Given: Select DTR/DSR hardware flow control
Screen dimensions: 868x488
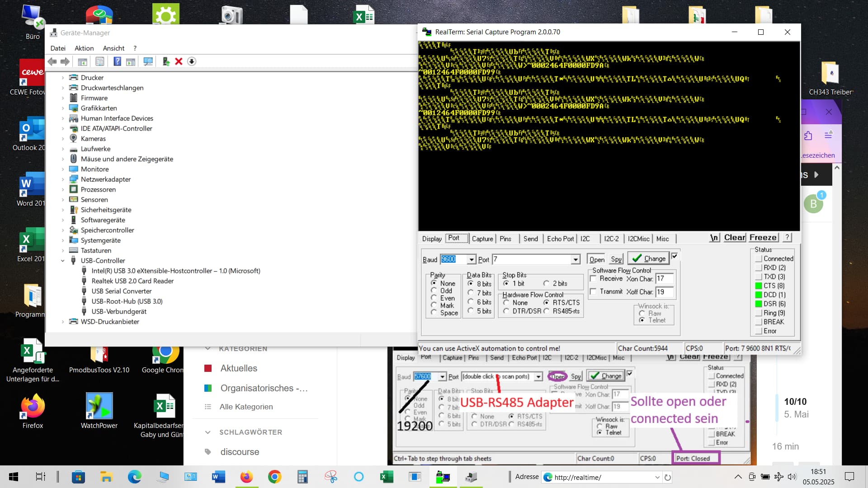Looking at the screenshot, I should click(506, 311).
